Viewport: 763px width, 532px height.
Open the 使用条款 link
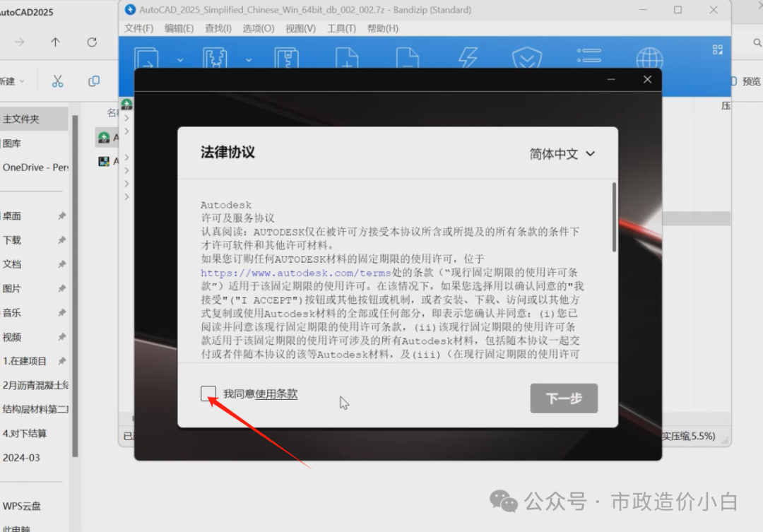(276, 394)
